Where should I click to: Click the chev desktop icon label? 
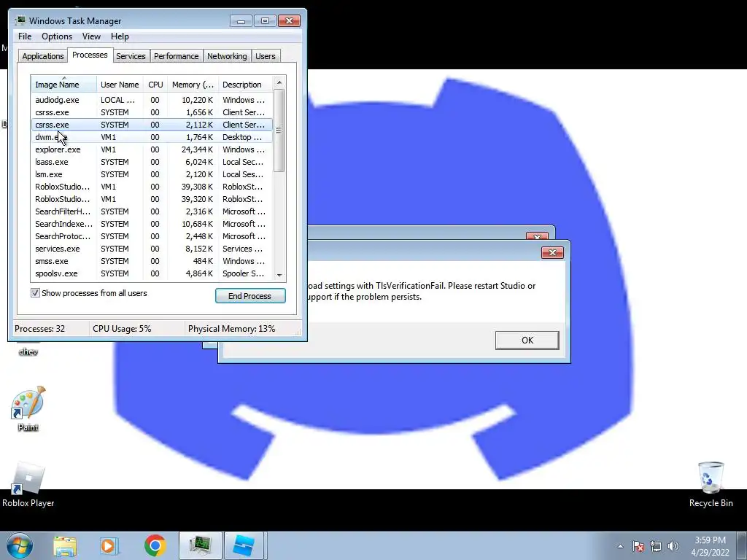28,352
